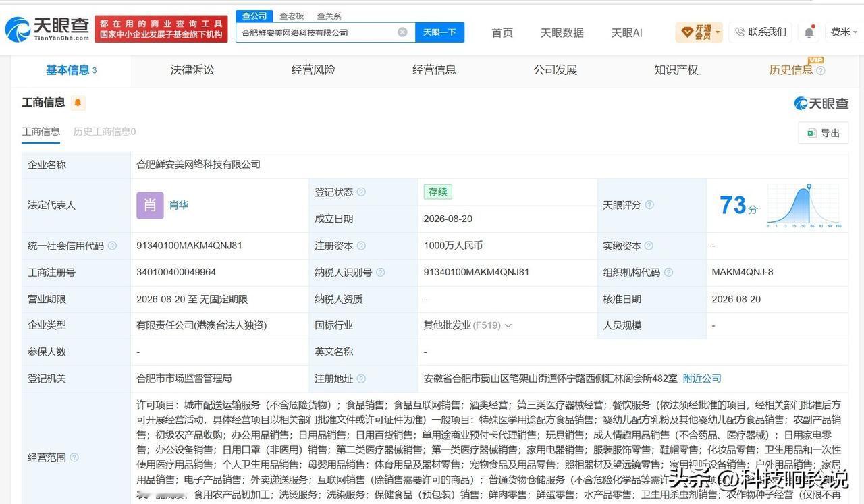Click the help icon next to 实缴资本
The width and height of the screenshot is (864, 504).
click(649, 246)
